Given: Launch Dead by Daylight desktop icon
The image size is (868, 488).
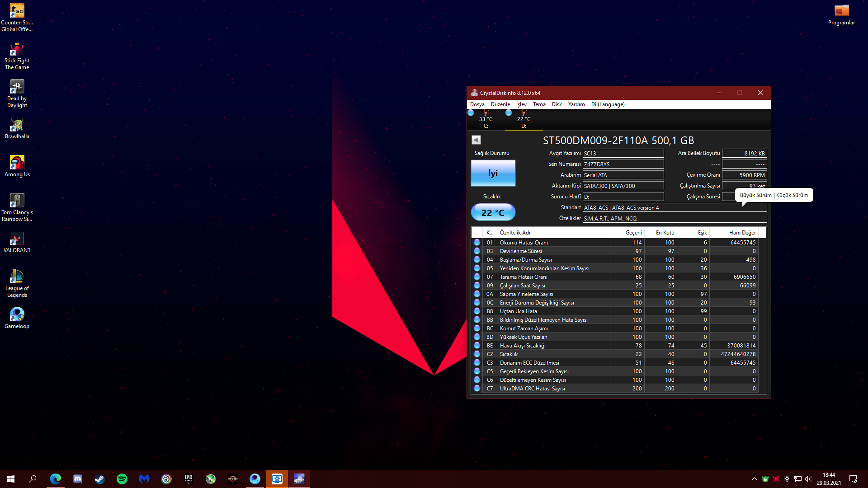Looking at the screenshot, I should [17, 94].
